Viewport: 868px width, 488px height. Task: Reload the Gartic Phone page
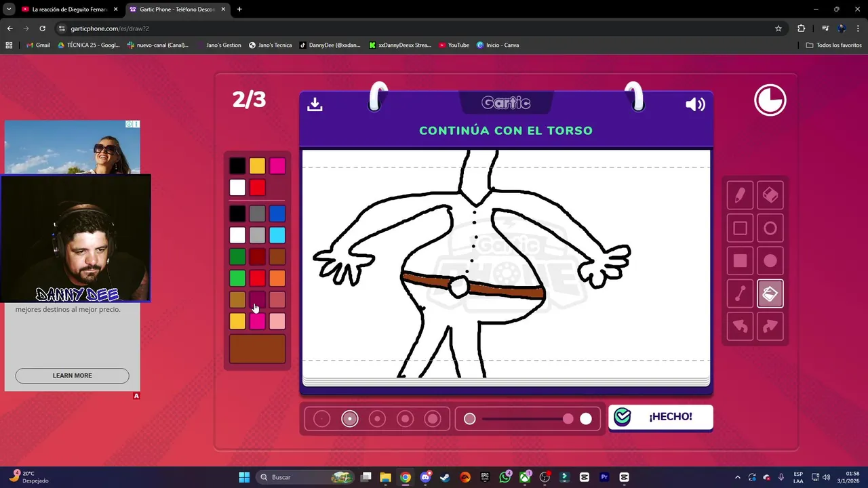tap(42, 28)
